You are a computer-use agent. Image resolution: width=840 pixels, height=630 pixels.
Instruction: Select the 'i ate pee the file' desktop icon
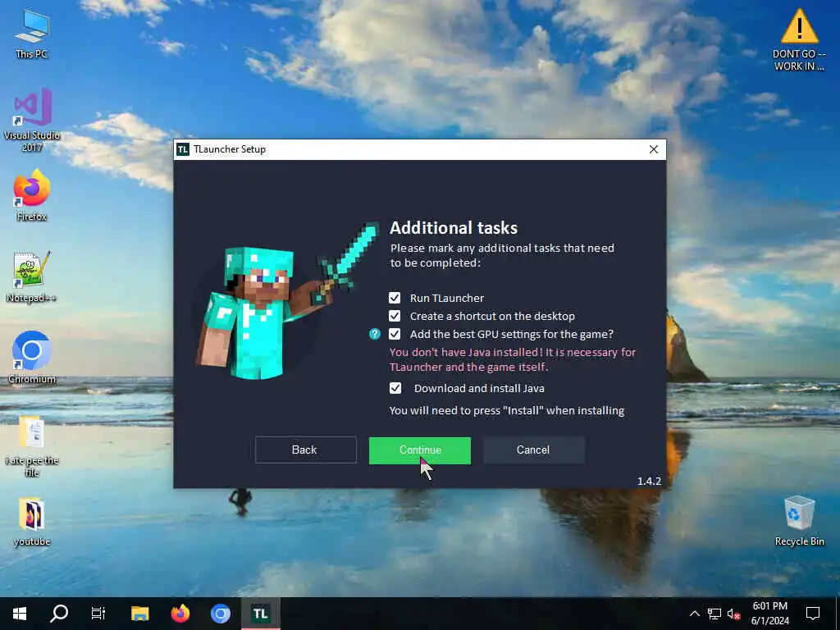(32, 445)
